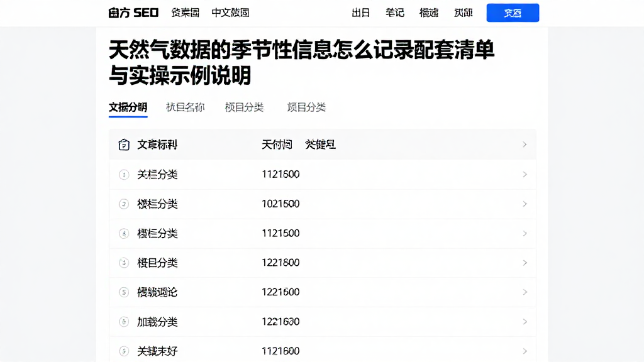644x362 pixels.
Task: Open the 中文 navigation menu item
Action: pyautogui.click(x=230, y=13)
